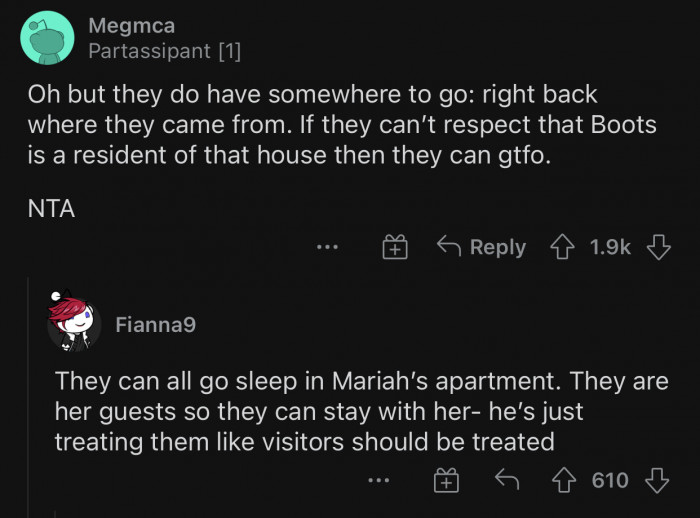Reply to Megmca's comment
Viewport: 700px width, 518px height.
coord(483,247)
